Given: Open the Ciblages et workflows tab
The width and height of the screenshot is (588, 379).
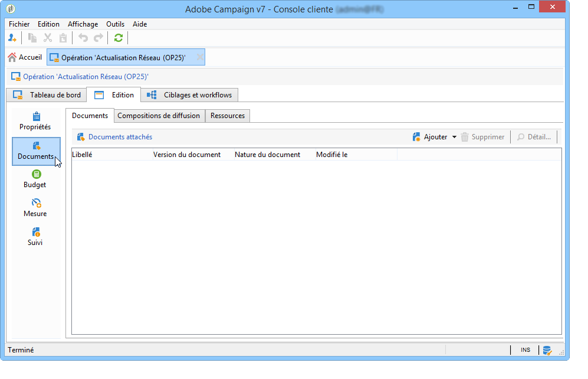Looking at the screenshot, I should coord(189,95).
